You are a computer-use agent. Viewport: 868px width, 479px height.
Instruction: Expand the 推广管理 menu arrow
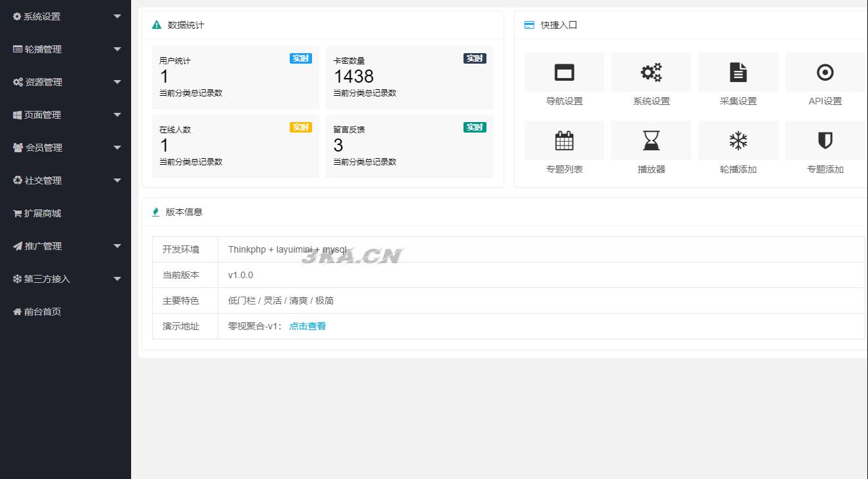pyautogui.click(x=117, y=246)
